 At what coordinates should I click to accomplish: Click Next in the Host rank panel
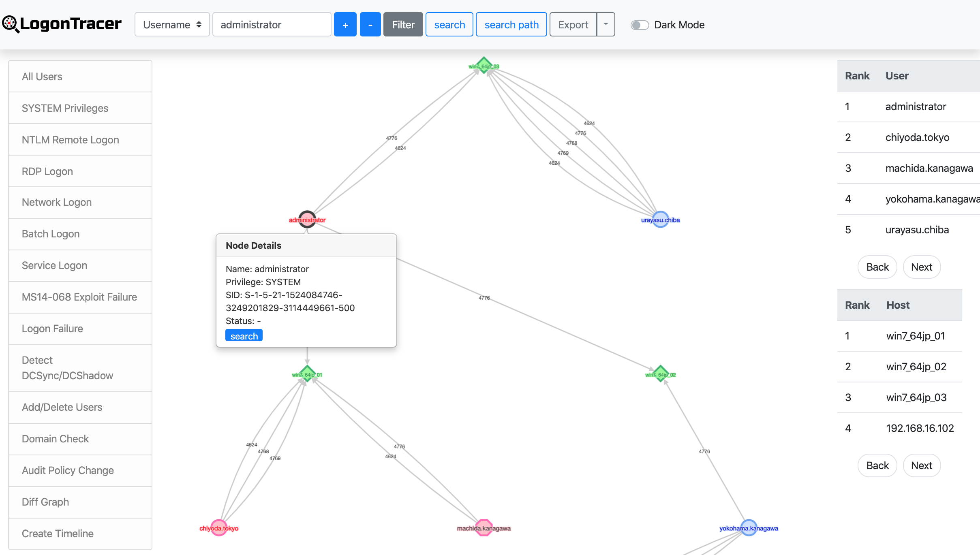922,465
